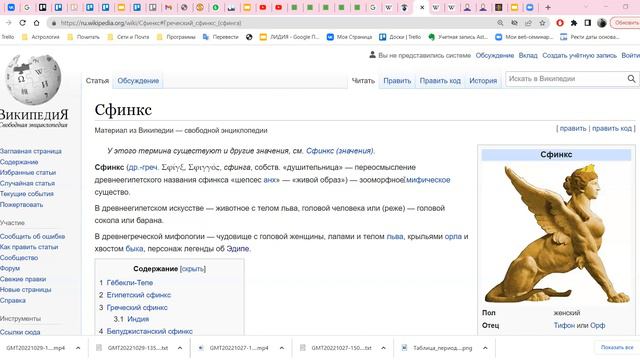Open the globe icon bookmark
640x360 pixels.
[249, 37]
